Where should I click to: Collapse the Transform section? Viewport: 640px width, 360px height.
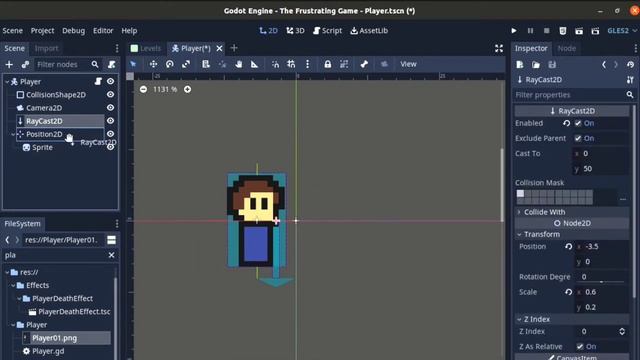[572, 234]
